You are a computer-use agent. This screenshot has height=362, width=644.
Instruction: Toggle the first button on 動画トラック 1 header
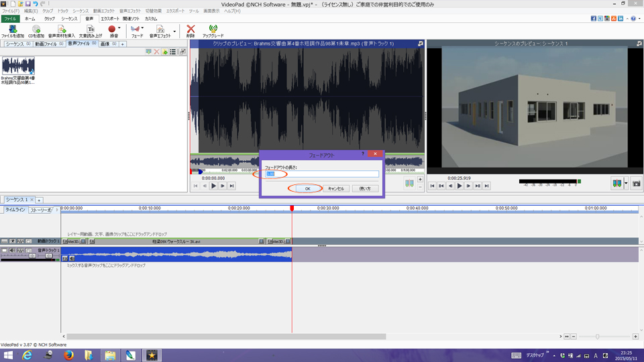click(x=4, y=241)
